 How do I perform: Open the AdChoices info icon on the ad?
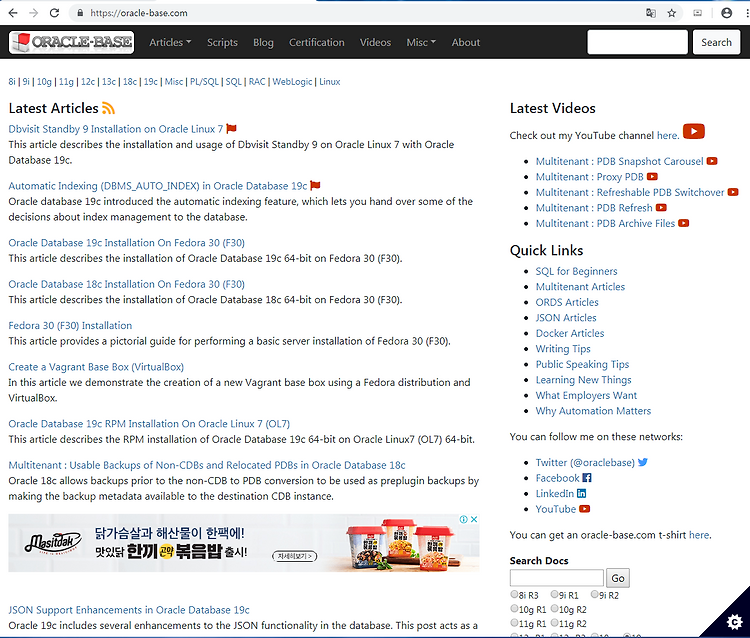(x=463, y=519)
